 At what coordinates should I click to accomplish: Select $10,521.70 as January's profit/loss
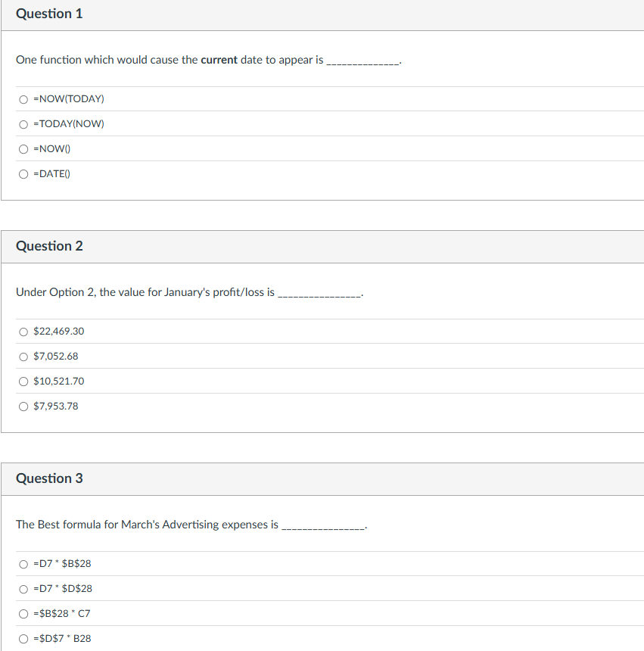click(23, 381)
